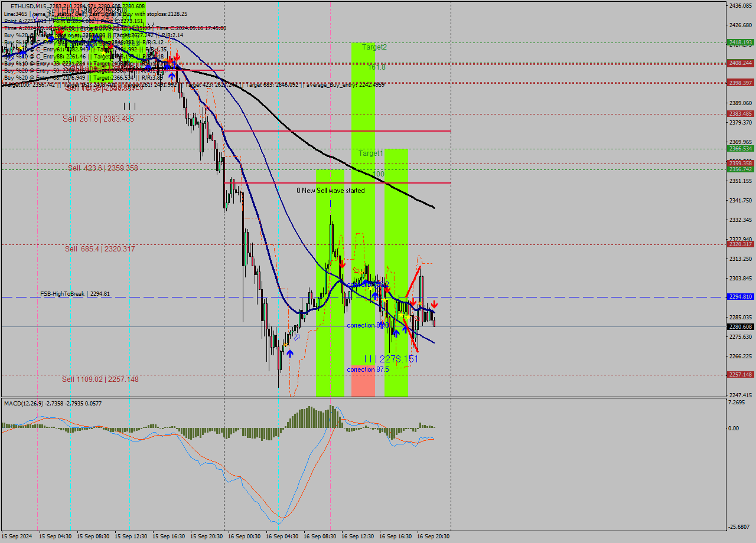Select the 'Sell 1109.02 | 2257.148' level label

click(100, 380)
